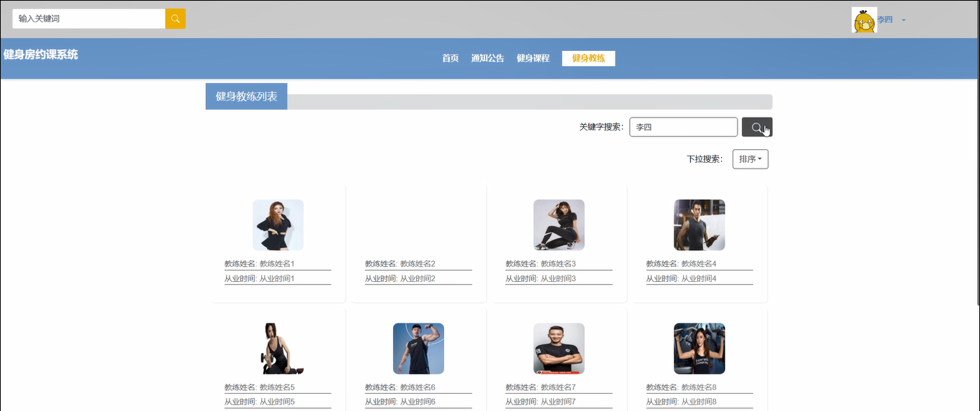Expand the 排序 dropdown
The image size is (980, 411).
point(750,159)
